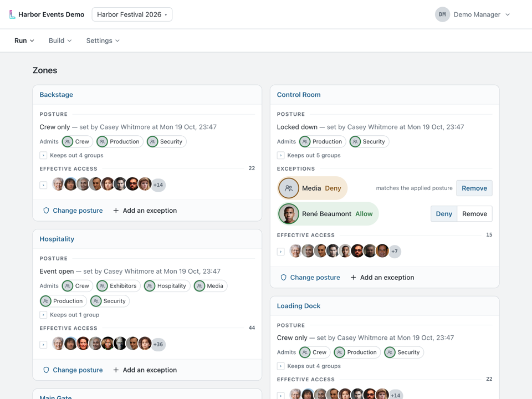Click the +14 avatar overflow in Backstage
The image size is (532, 399).
tap(158, 185)
